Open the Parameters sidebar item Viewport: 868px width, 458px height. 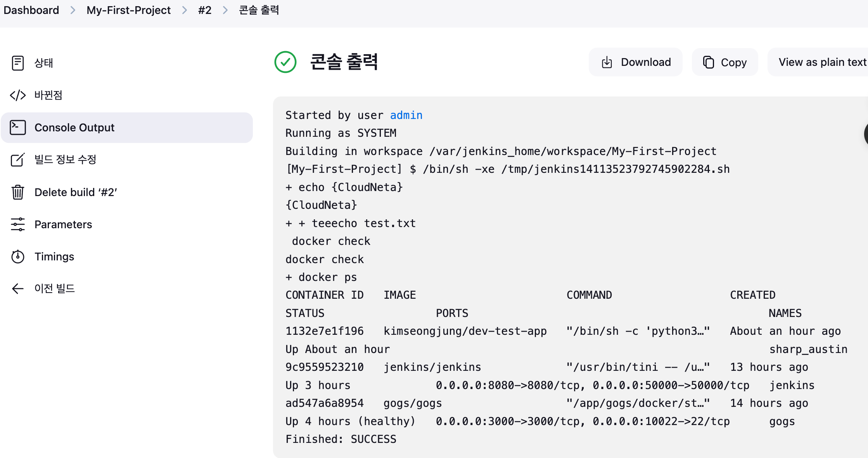[x=63, y=224]
